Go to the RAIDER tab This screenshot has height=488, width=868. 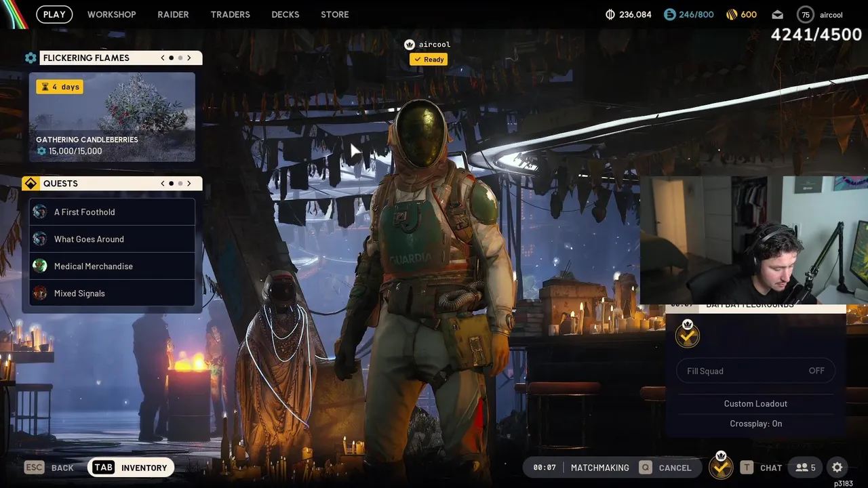click(173, 14)
